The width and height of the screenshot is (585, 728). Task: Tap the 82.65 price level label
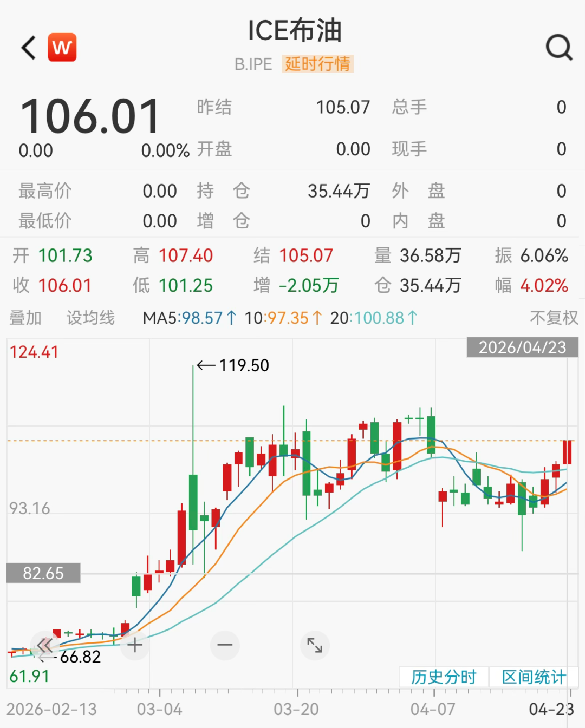tap(43, 573)
